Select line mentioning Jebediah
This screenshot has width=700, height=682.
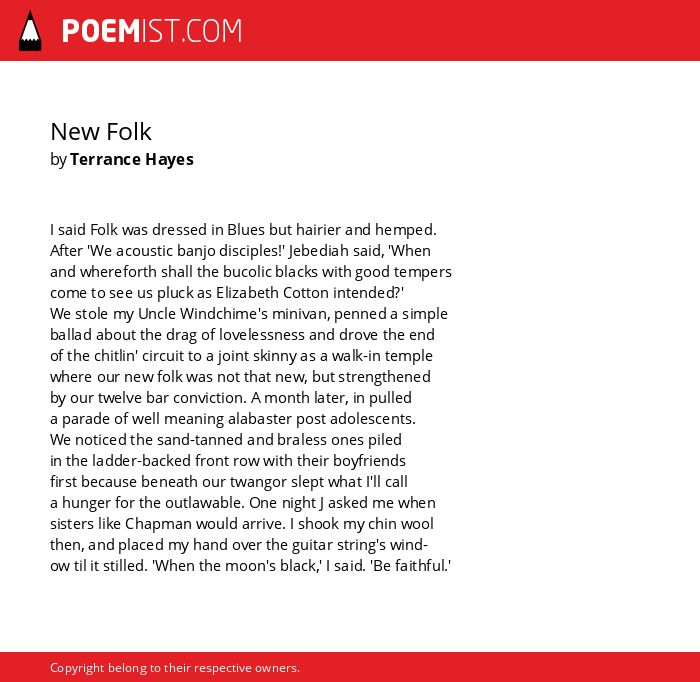click(240, 251)
